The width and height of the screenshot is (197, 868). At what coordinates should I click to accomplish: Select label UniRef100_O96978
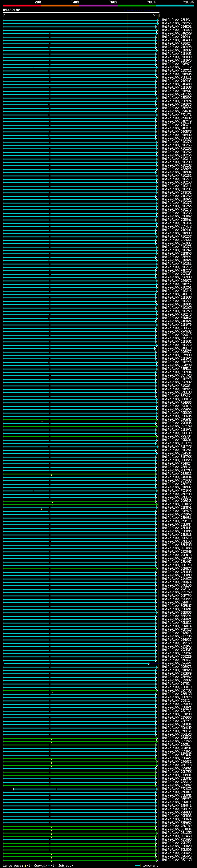pyautogui.click(x=176, y=511)
